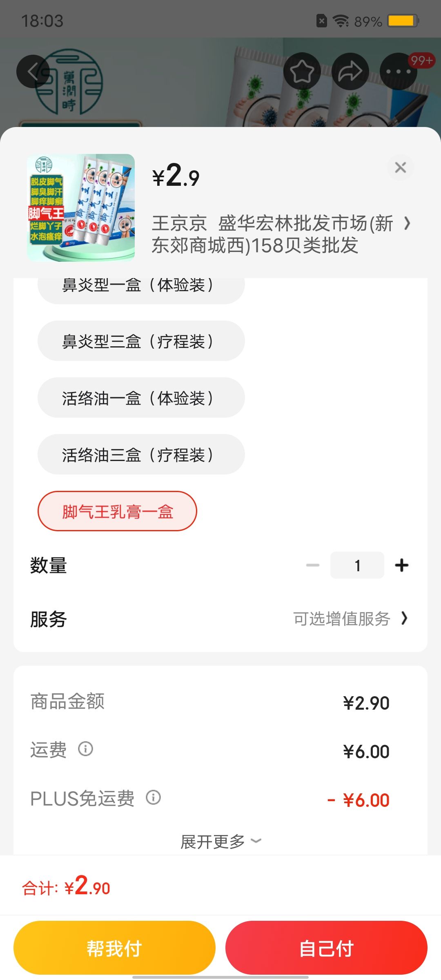This screenshot has height=980, width=441.
Task: Choose 活络油三盒（疗程装）option
Action: click(x=141, y=454)
